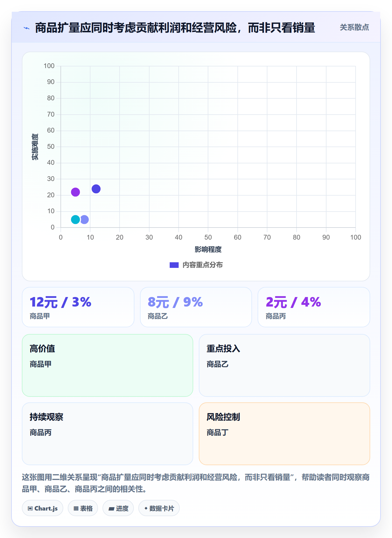Select the light periwinkle scatter point

click(x=84, y=219)
